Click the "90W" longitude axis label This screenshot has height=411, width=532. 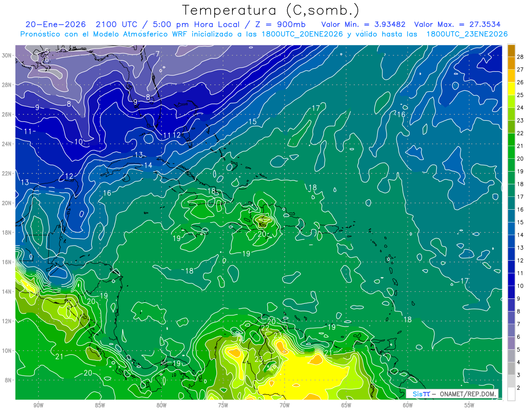click(38, 406)
